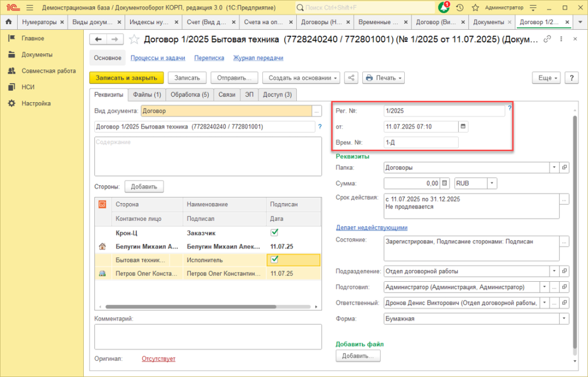Toggle signed checkbox for Заказчик row
The width and height of the screenshot is (588, 377).
point(274,232)
